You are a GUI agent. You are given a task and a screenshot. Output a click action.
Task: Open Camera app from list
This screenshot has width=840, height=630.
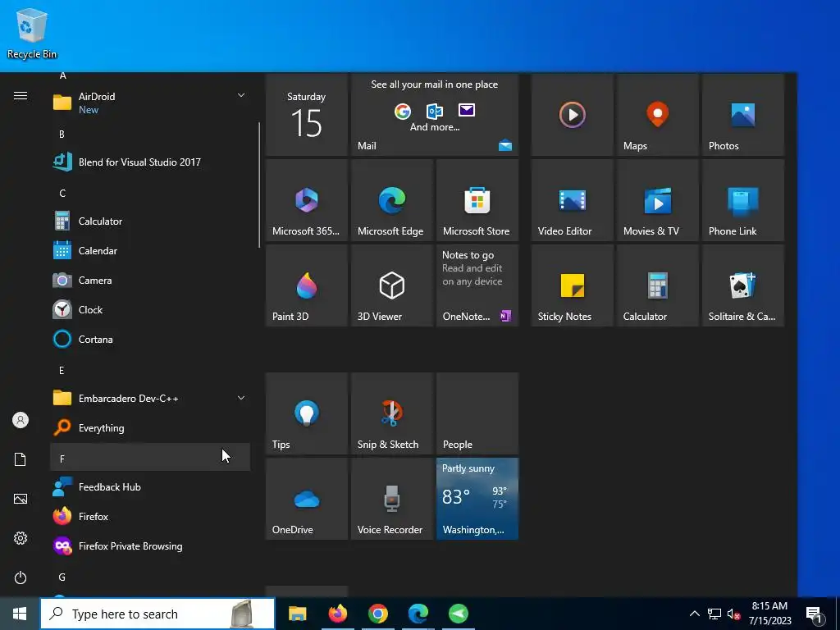[150, 281]
